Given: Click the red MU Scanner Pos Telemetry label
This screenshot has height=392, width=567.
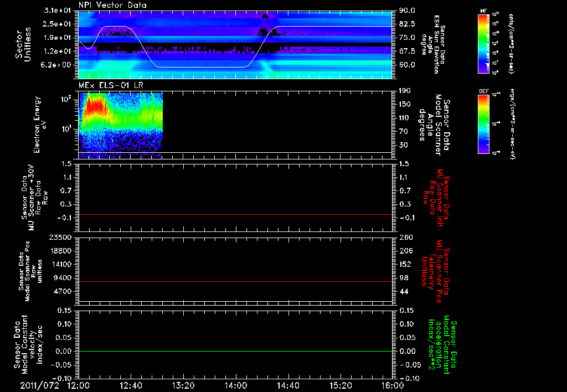Looking at the screenshot, I should point(435,271).
